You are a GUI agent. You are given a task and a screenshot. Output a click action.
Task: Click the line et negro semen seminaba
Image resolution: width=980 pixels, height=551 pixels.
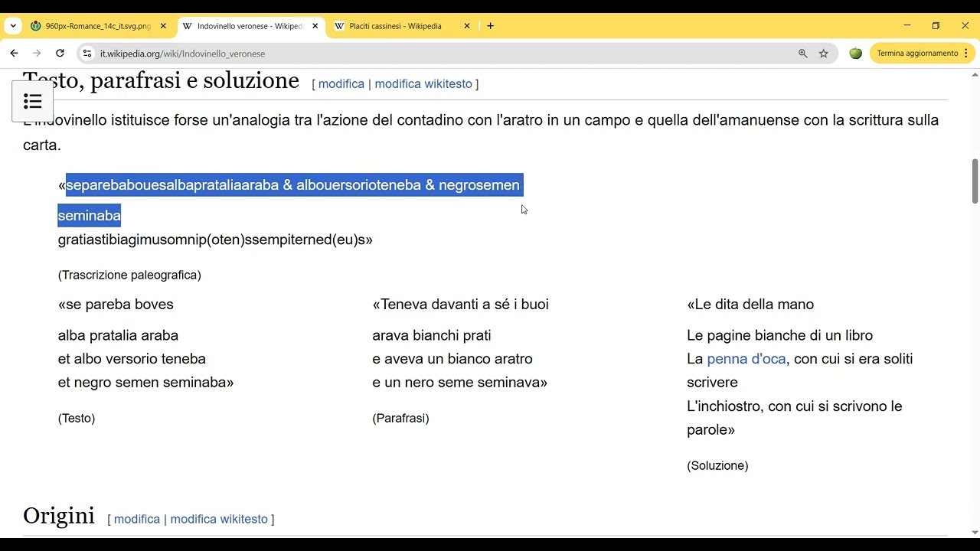pos(145,383)
